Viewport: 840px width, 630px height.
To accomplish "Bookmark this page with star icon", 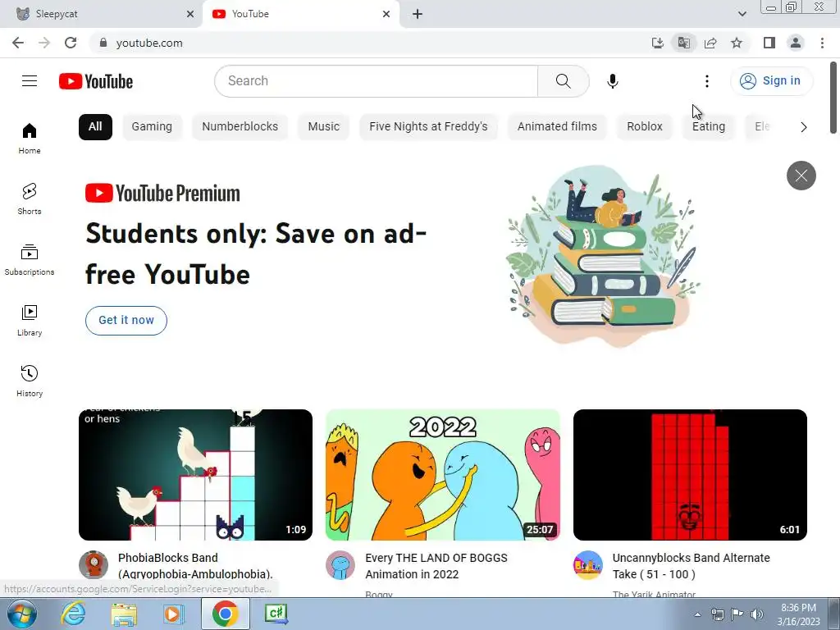I will pyautogui.click(x=737, y=43).
